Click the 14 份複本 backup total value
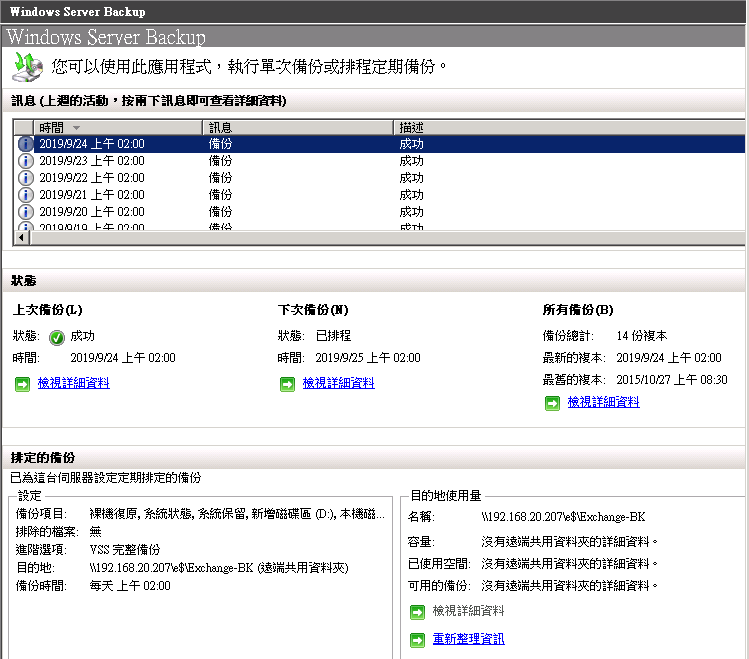The height and width of the screenshot is (659, 749). [642, 336]
